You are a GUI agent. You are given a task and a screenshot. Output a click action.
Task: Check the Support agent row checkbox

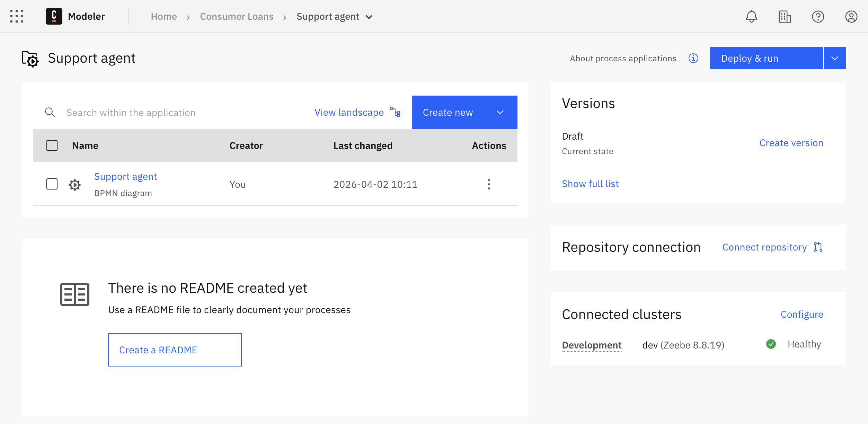[52, 184]
